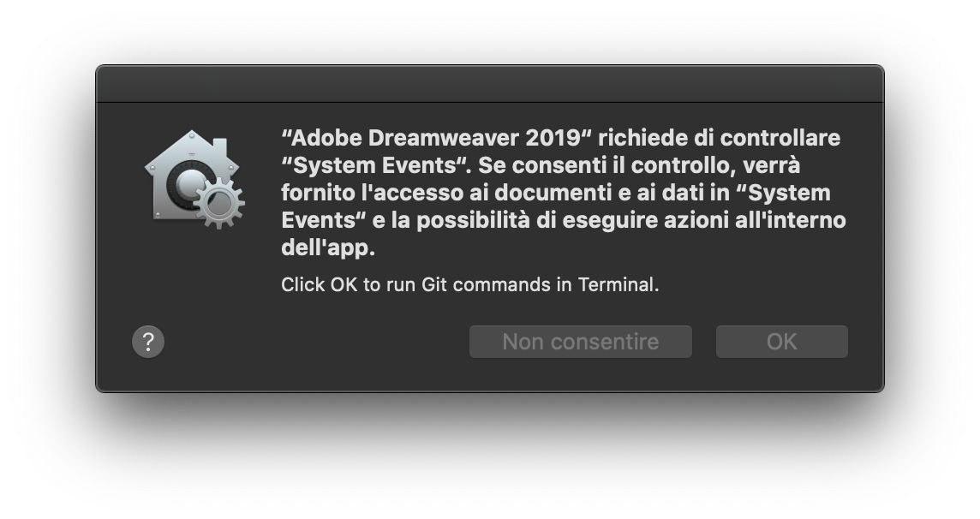980x519 pixels.
Task: Click the help button beside the action buttons
Action: (147, 341)
